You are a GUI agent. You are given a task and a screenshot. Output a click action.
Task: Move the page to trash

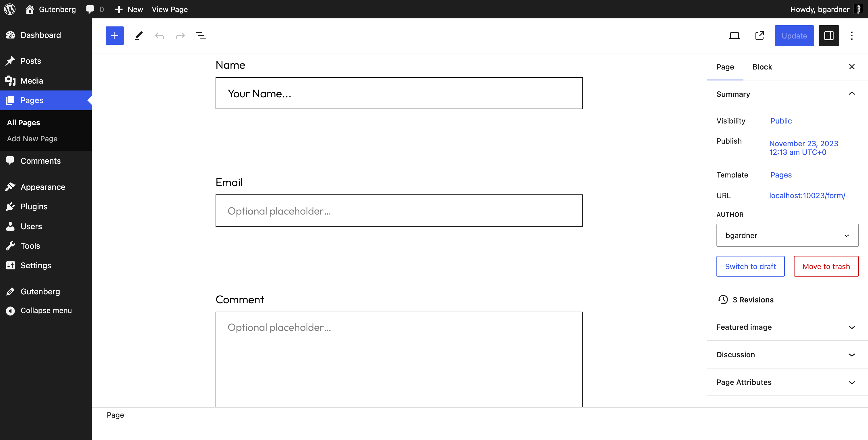pyautogui.click(x=826, y=266)
